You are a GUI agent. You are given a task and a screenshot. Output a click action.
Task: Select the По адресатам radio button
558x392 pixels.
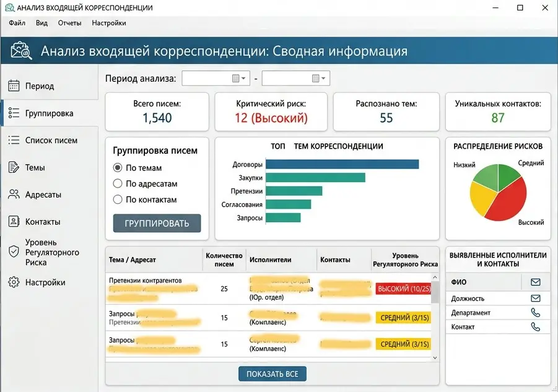pyautogui.click(x=118, y=183)
